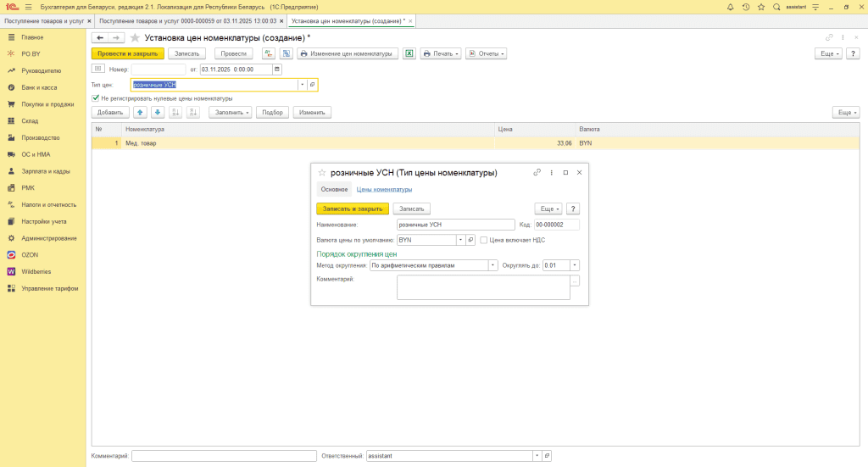Open the history clock icon
The width and height of the screenshot is (868, 467).
click(x=745, y=7)
